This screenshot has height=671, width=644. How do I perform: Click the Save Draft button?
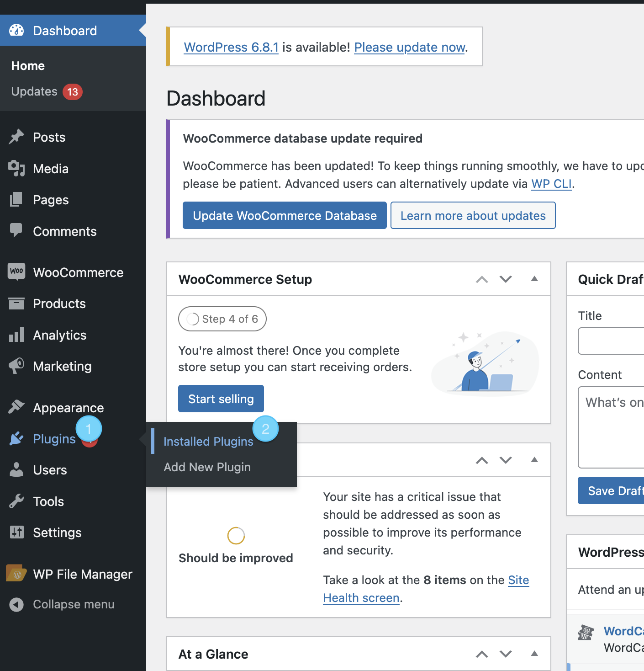point(611,490)
